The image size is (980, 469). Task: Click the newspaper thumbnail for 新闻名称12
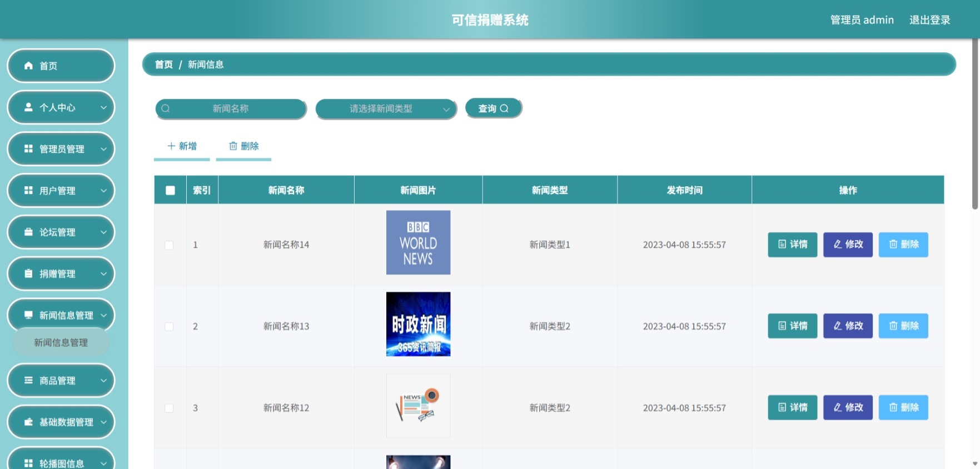click(418, 406)
